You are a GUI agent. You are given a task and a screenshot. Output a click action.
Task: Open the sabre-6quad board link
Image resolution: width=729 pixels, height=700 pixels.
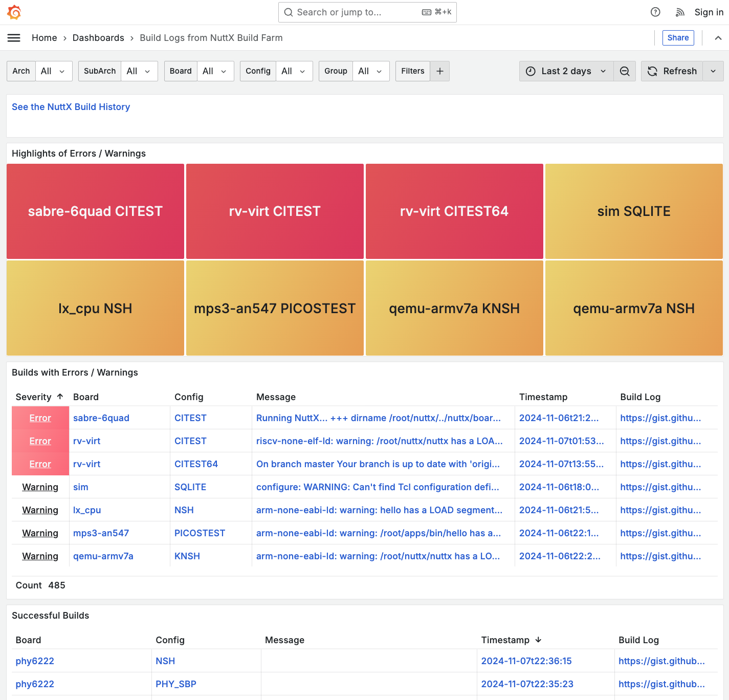pyautogui.click(x=101, y=418)
